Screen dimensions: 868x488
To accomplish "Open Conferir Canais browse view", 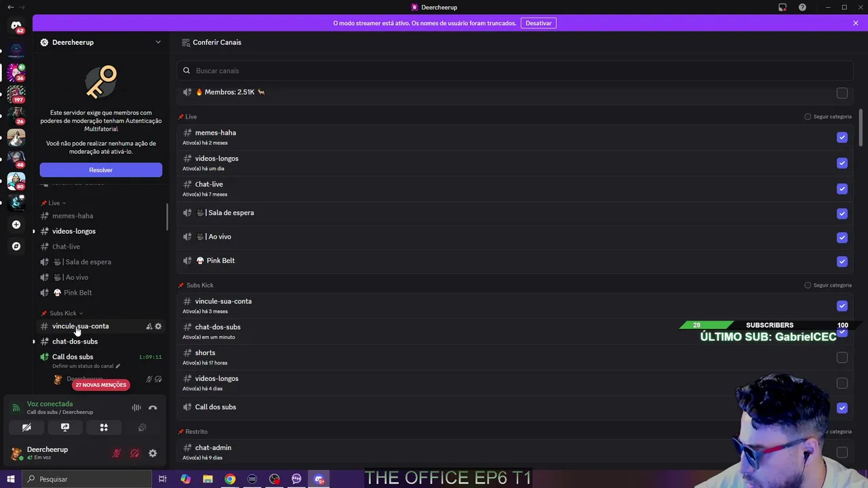I will click(x=212, y=42).
